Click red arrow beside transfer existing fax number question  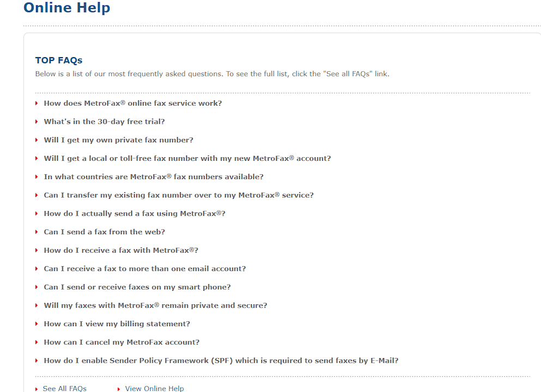[37, 195]
